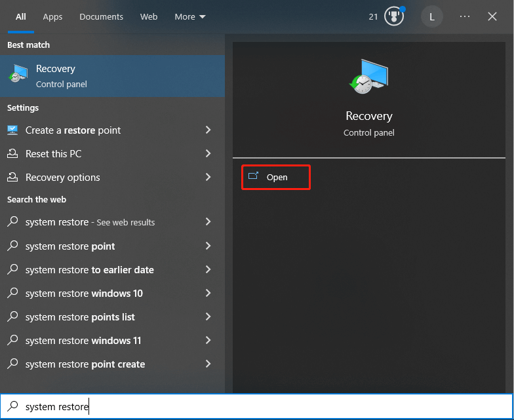This screenshot has height=420, width=514.
Task: Expand arrow next to system restore windows 10
Action: pos(208,294)
